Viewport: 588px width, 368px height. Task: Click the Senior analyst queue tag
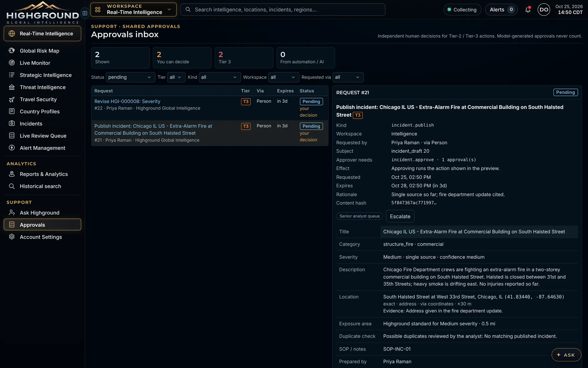point(359,216)
